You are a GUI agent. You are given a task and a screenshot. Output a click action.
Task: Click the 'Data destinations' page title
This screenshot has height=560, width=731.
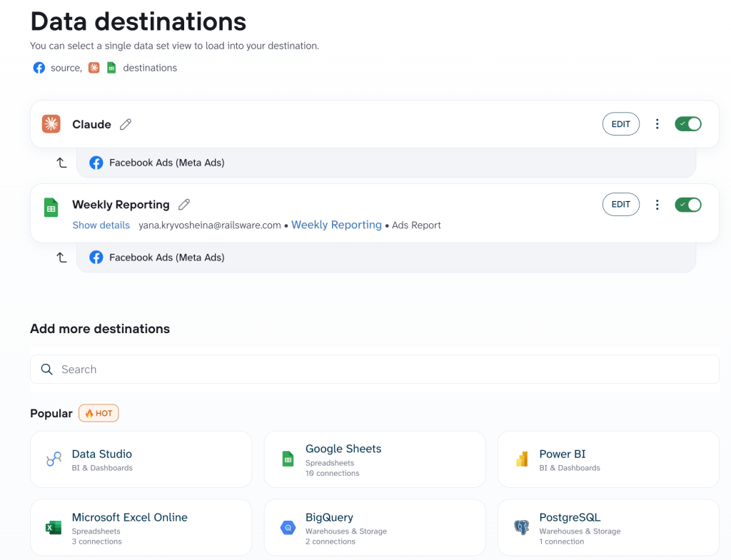pyautogui.click(x=138, y=21)
